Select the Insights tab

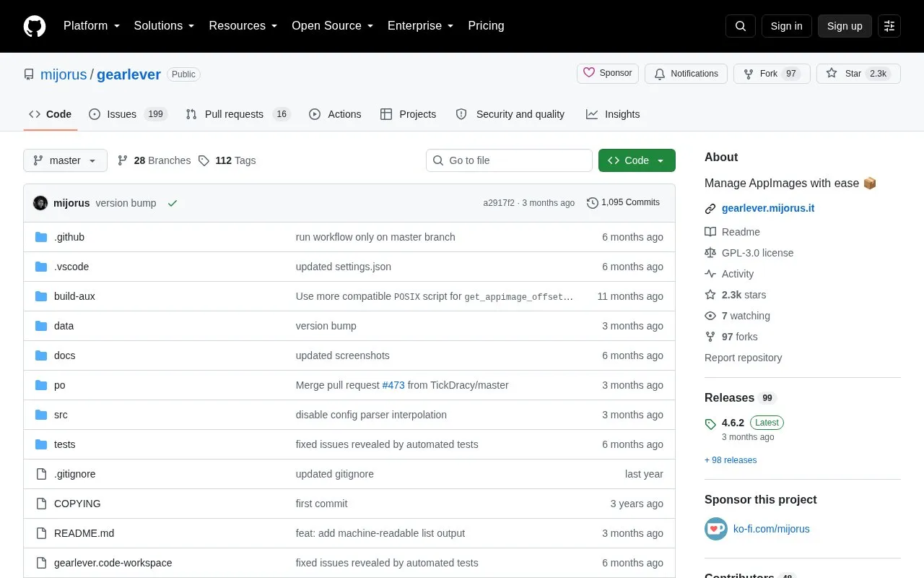[x=613, y=114]
